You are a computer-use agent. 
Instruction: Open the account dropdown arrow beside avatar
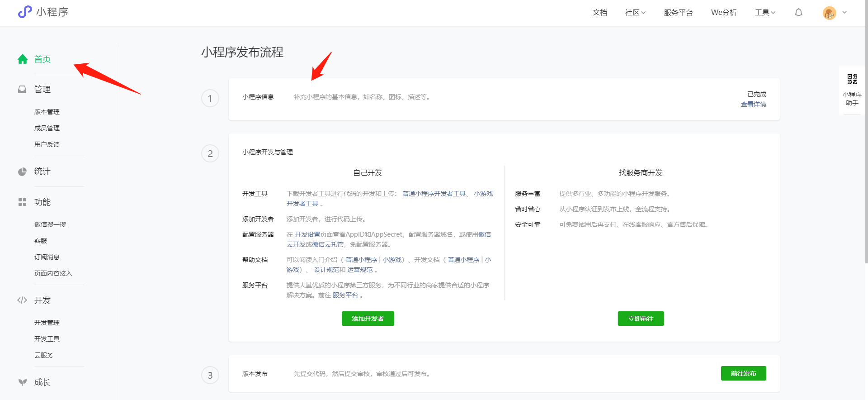(x=844, y=13)
